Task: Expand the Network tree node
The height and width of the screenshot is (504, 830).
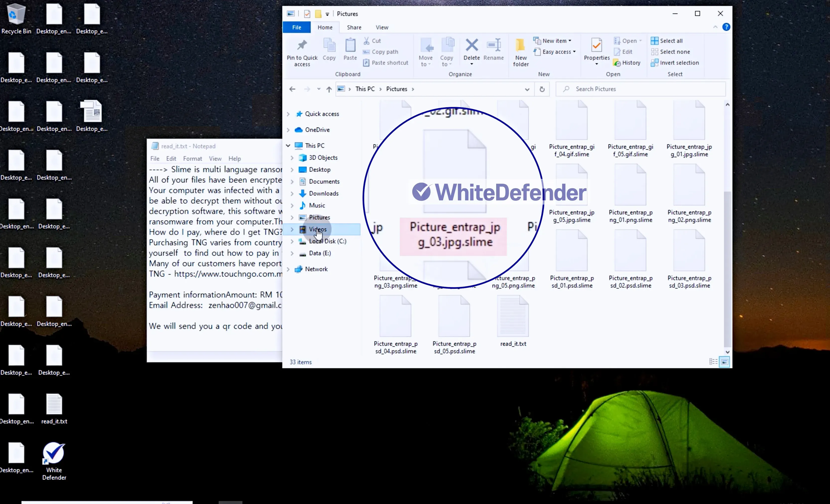Action: (x=288, y=269)
